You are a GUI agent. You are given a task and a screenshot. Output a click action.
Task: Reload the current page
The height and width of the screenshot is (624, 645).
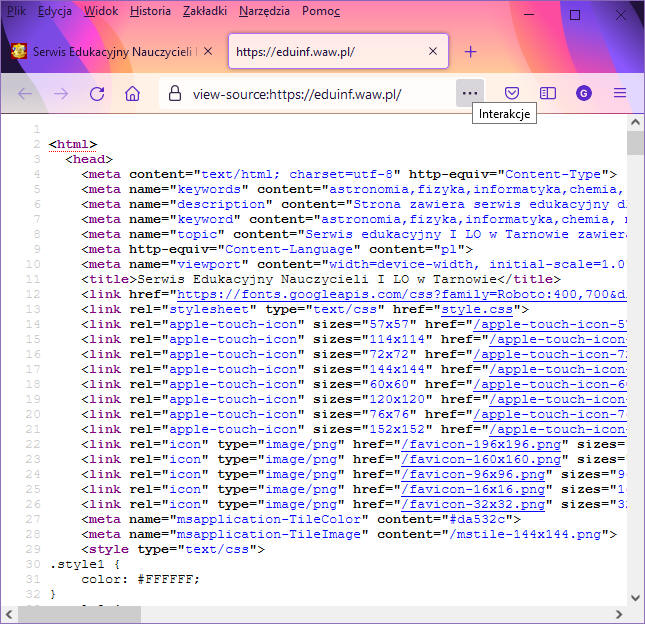coord(97,93)
